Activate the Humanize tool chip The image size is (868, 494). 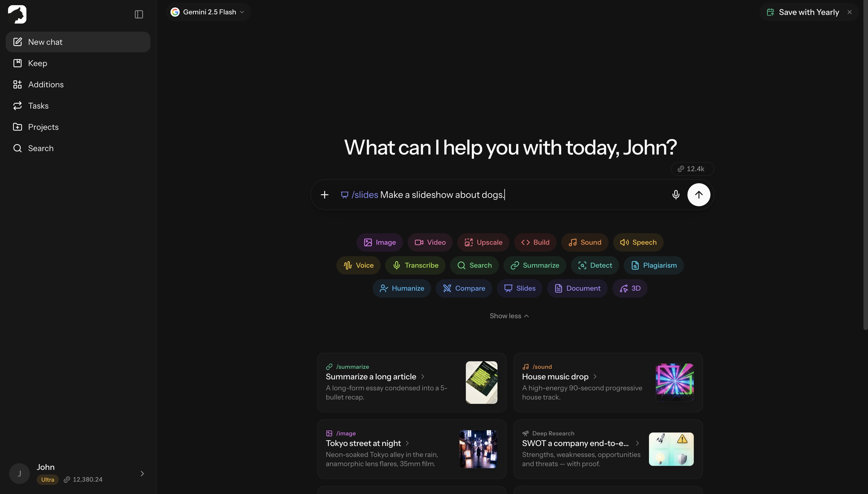[402, 288]
